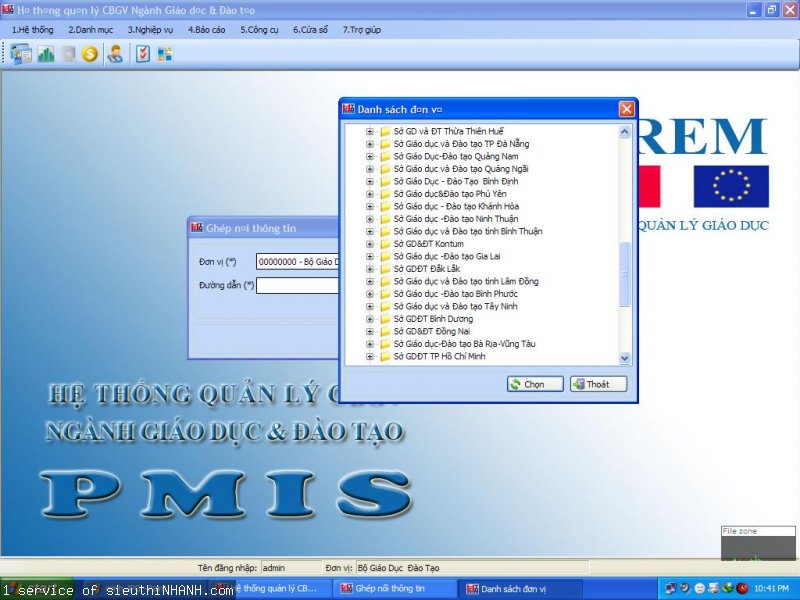The image size is (800, 600).
Task: Click scroll down arrow in unit list
Action: tap(624, 359)
